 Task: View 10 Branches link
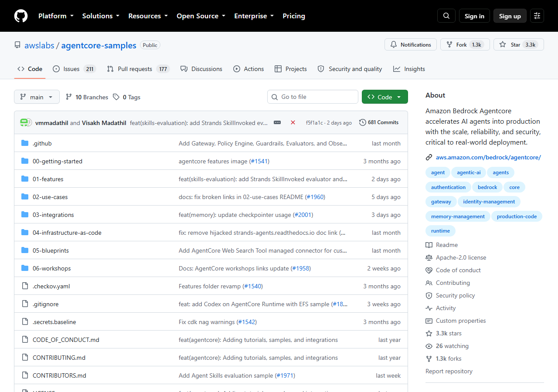[x=87, y=97]
